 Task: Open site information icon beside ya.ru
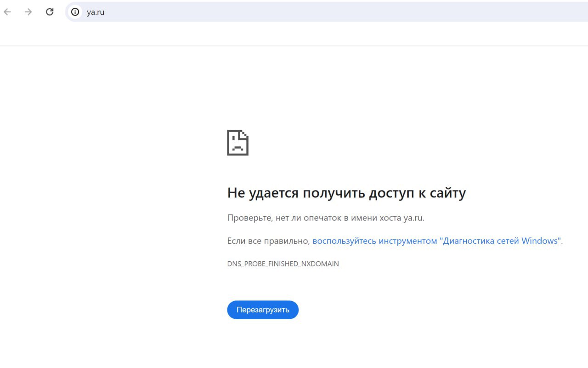75,12
